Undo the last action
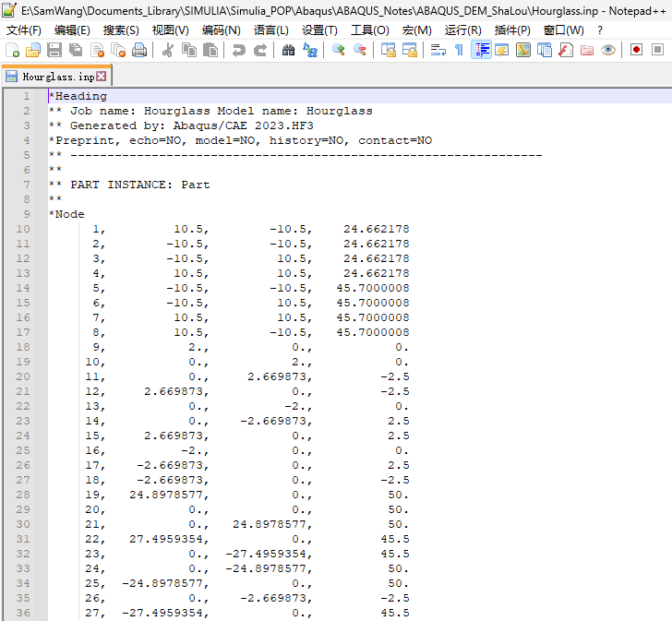This screenshot has width=672, height=621. tap(238, 50)
